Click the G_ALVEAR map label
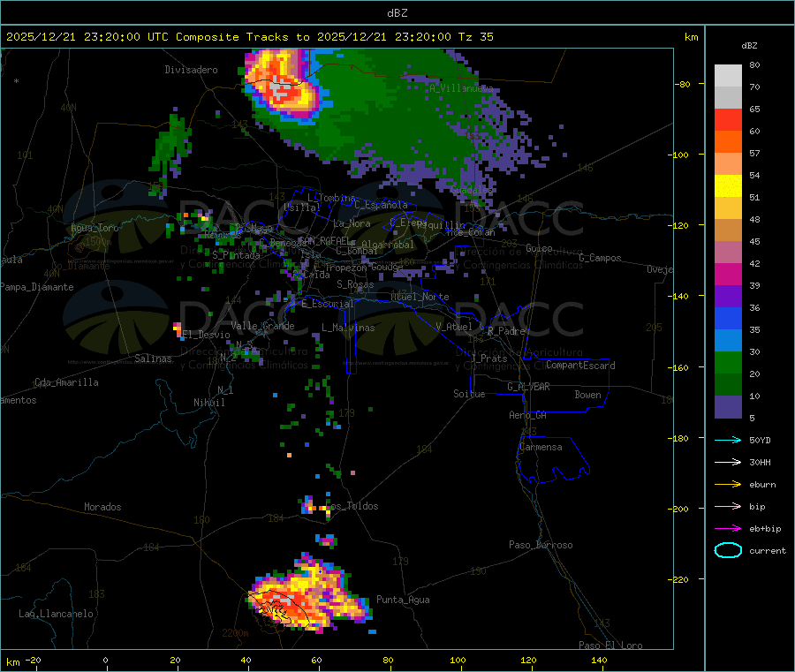Screen dimensions: 795x672 click(528, 387)
